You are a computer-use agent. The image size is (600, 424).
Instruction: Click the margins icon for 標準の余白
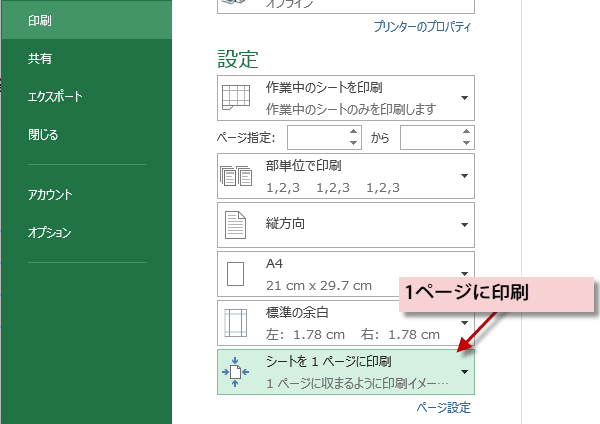pos(236,323)
